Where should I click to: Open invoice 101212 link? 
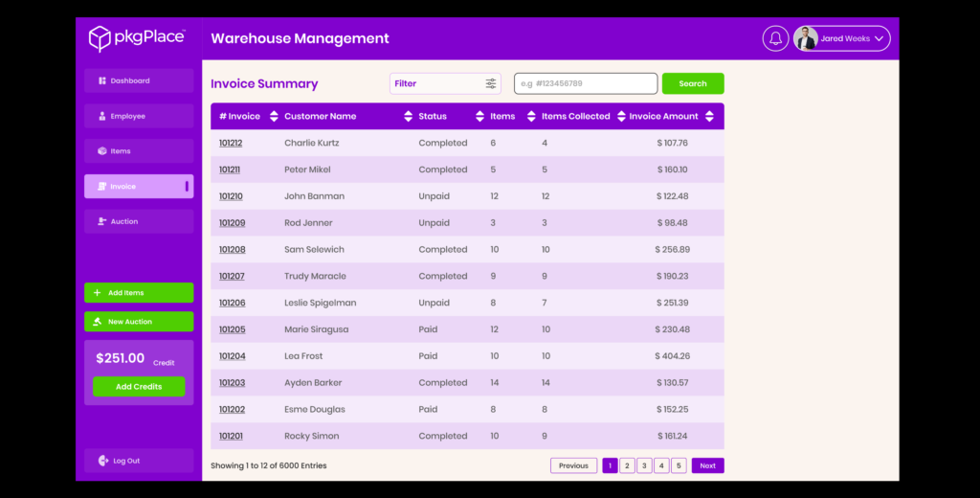click(231, 144)
